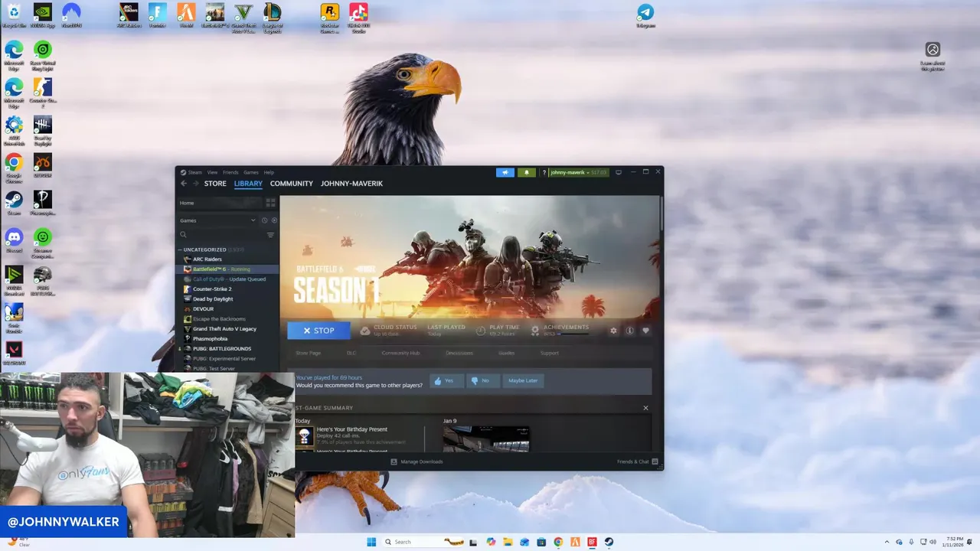Switch to the STORE tab
Image resolution: width=980 pixels, height=551 pixels.
coord(215,184)
